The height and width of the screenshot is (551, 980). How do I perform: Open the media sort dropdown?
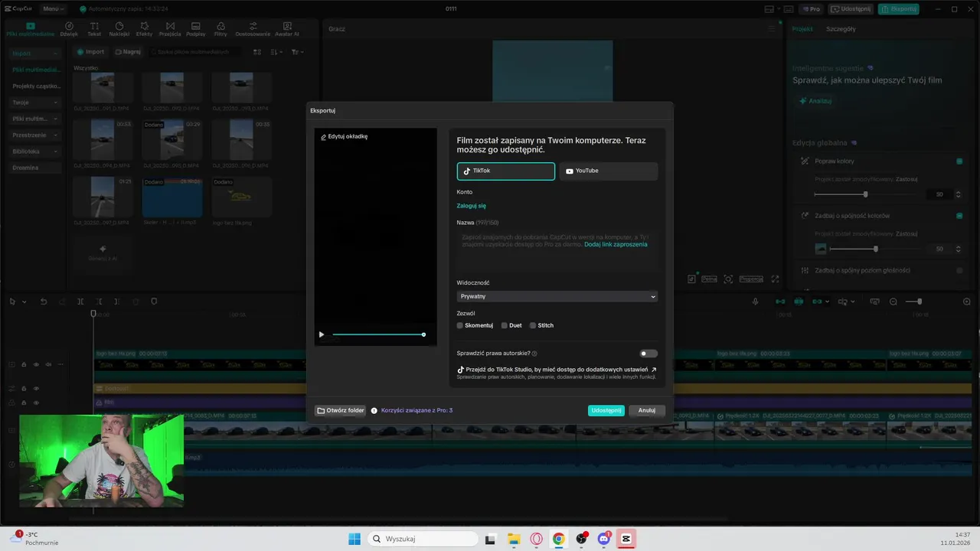pyautogui.click(x=277, y=52)
